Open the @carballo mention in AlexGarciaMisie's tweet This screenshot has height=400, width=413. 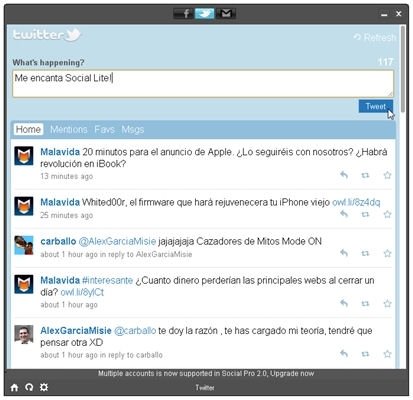coord(135,331)
